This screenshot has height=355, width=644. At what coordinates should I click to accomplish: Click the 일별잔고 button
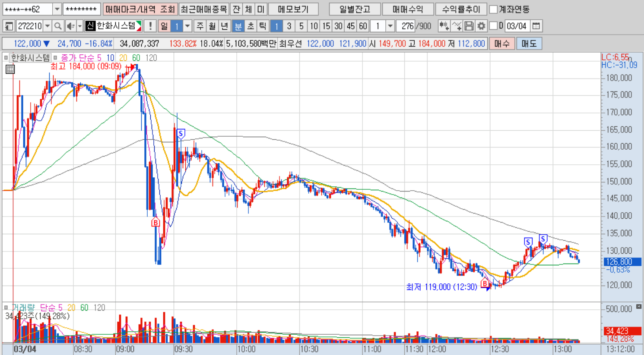[355, 9]
